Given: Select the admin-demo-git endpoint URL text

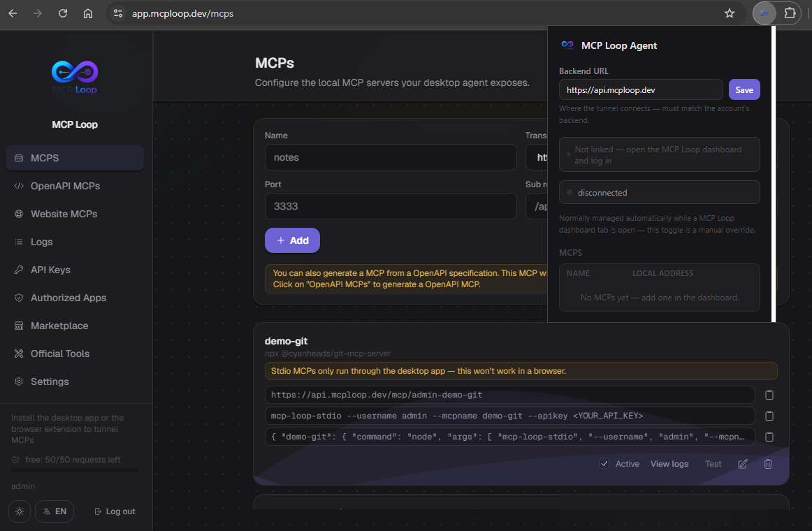Looking at the screenshot, I should [377, 395].
